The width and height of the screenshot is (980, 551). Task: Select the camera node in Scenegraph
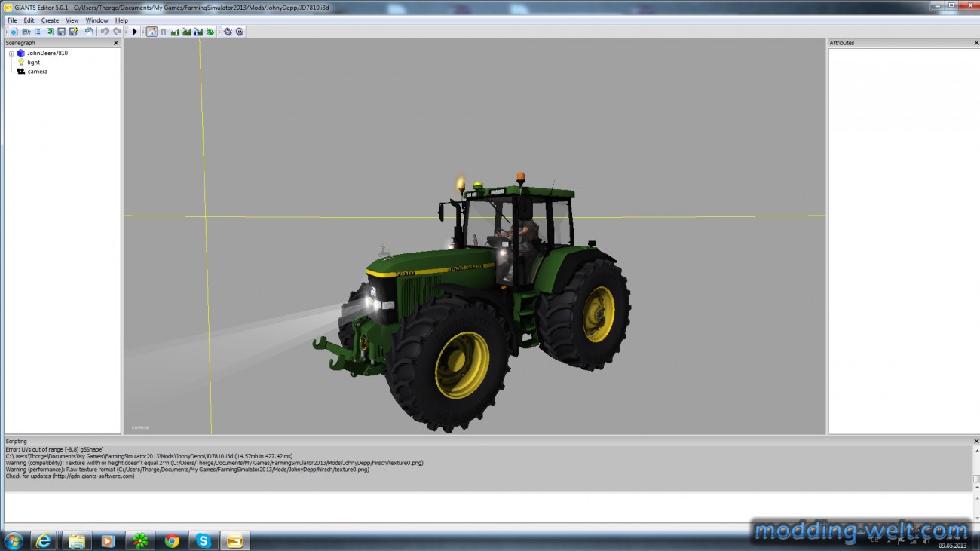pos(38,72)
